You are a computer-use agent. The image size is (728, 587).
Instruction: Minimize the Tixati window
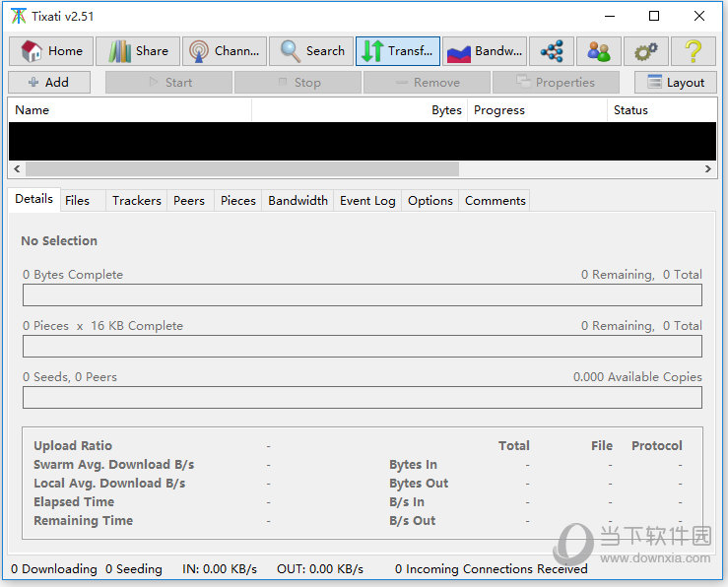coord(610,16)
